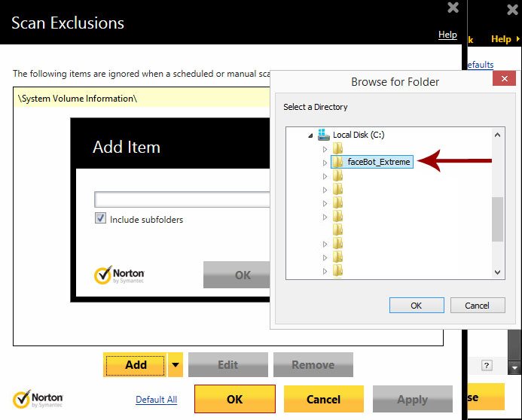Open the Add button dropdown arrow
Screen dimensions: 522x420
click(x=176, y=365)
